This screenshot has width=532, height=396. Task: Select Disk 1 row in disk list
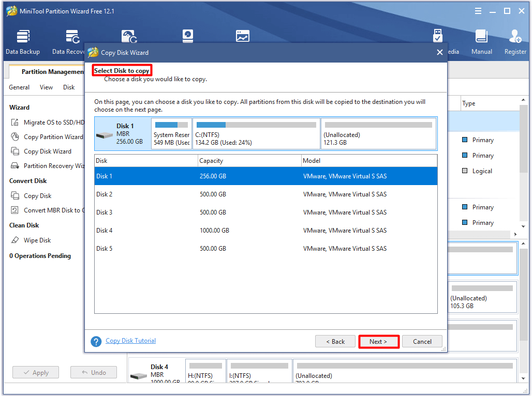pyautogui.click(x=266, y=176)
